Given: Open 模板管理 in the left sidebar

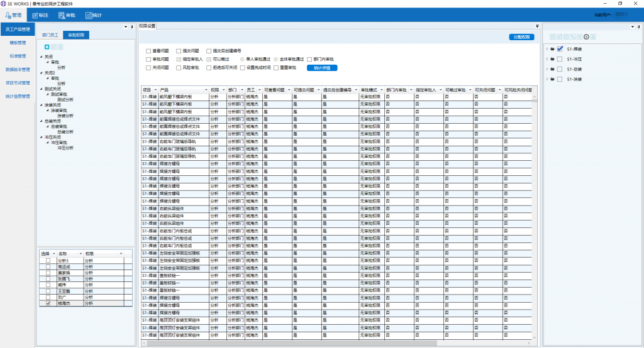Looking at the screenshot, I should pos(18,43).
